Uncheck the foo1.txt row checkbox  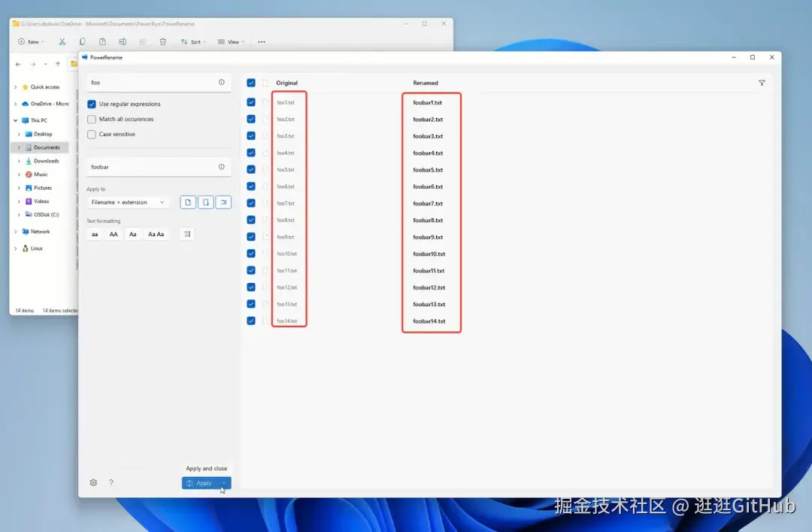click(251, 102)
